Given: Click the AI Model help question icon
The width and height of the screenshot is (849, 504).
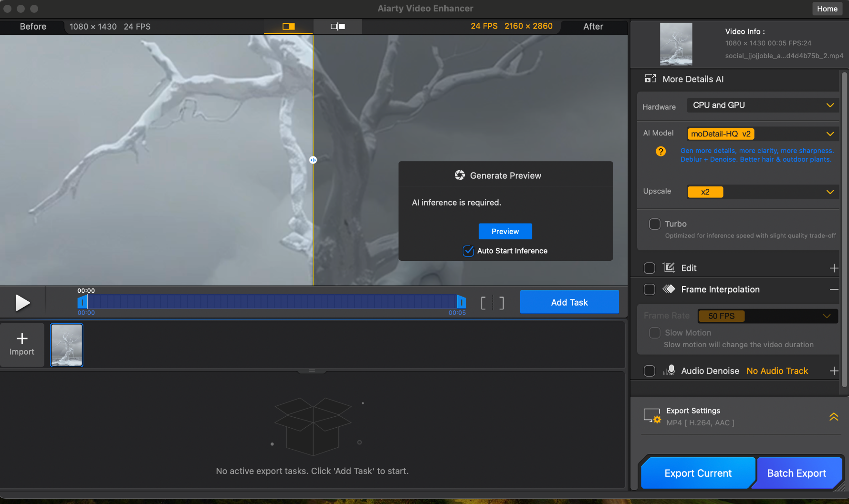Looking at the screenshot, I should (x=660, y=152).
